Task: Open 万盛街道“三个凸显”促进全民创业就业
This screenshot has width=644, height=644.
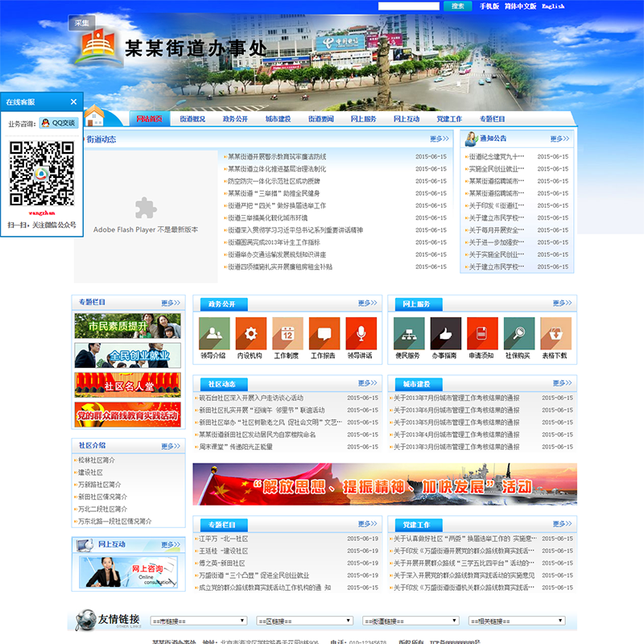Action: (254, 576)
